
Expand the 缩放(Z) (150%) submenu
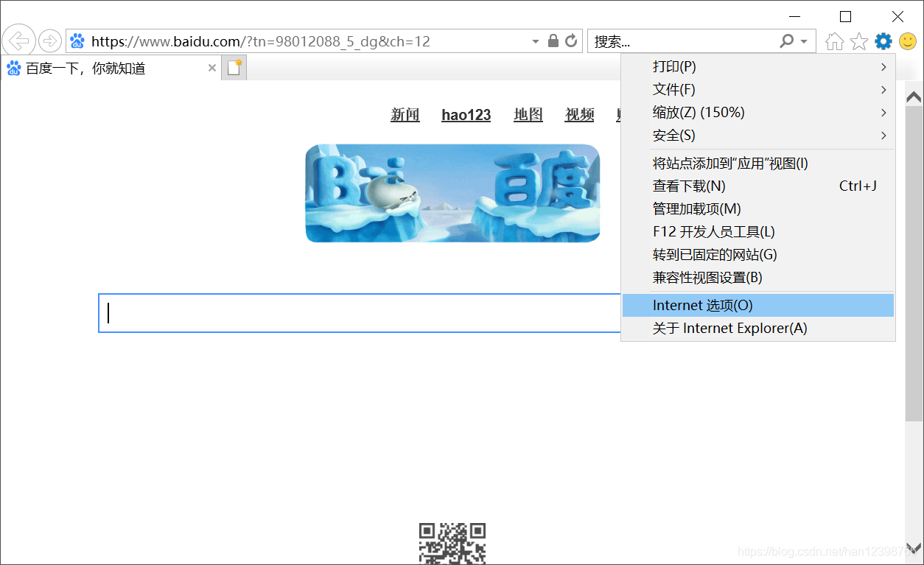pyautogui.click(x=758, y=113)
